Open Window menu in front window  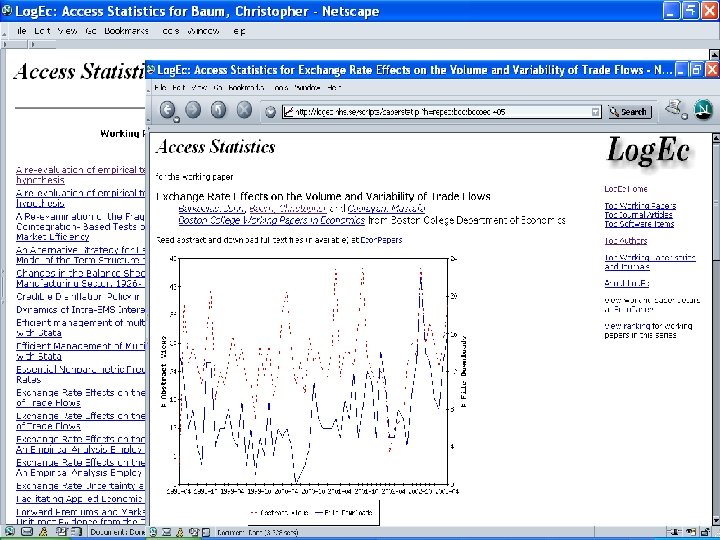coord(307,87)
